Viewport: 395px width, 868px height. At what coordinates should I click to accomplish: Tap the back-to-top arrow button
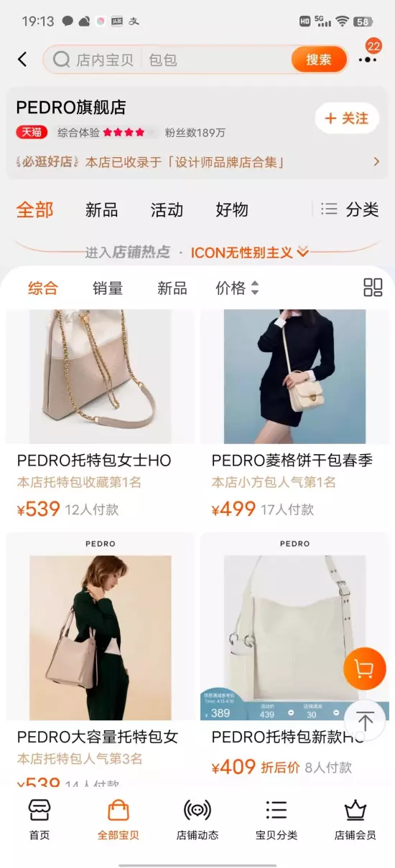click(365, 721)
